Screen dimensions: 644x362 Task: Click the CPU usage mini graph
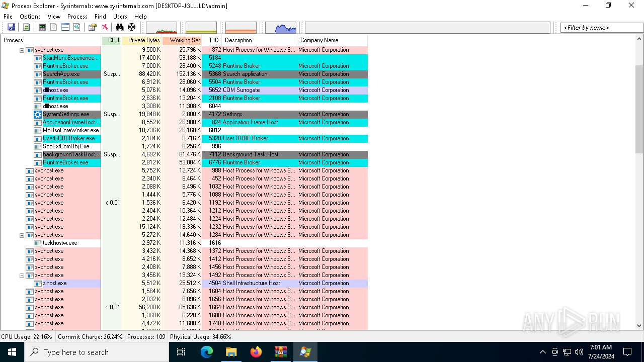click(x=162, y=28)
